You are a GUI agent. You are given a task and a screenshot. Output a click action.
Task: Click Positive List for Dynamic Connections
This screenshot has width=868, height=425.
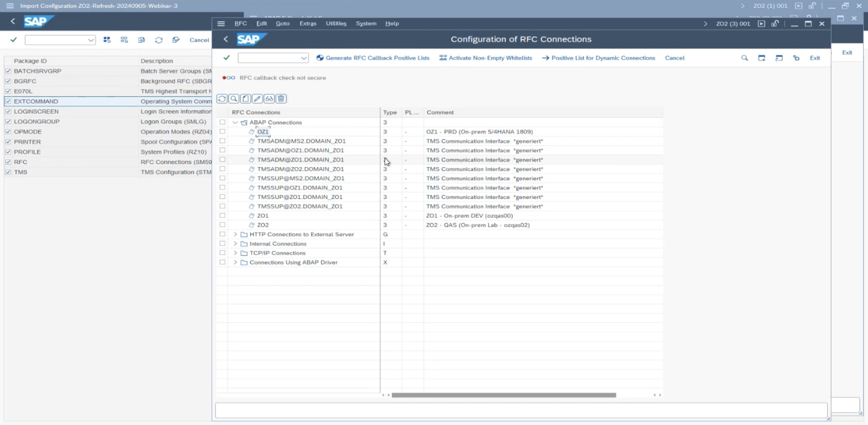[599, 58]
